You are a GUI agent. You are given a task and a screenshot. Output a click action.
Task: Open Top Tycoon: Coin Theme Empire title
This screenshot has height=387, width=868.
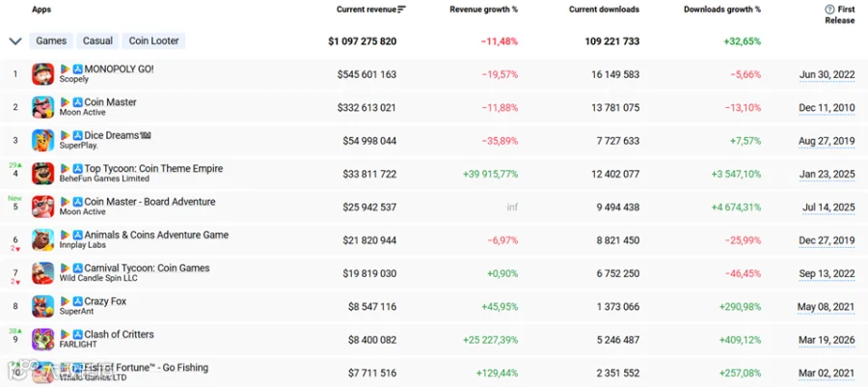(x=153, y=169)
